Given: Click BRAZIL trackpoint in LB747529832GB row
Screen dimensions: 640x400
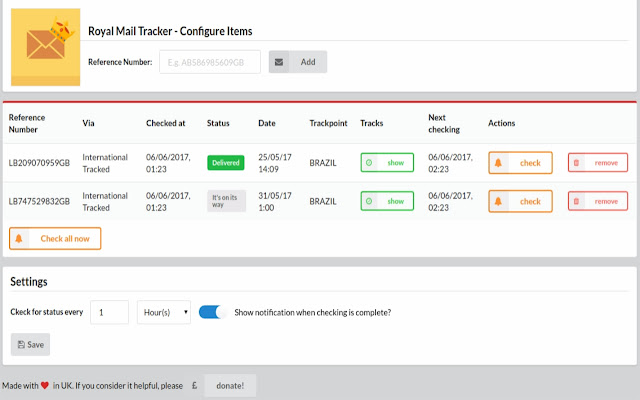Looking at the screenshot, I should pos(323,201).
